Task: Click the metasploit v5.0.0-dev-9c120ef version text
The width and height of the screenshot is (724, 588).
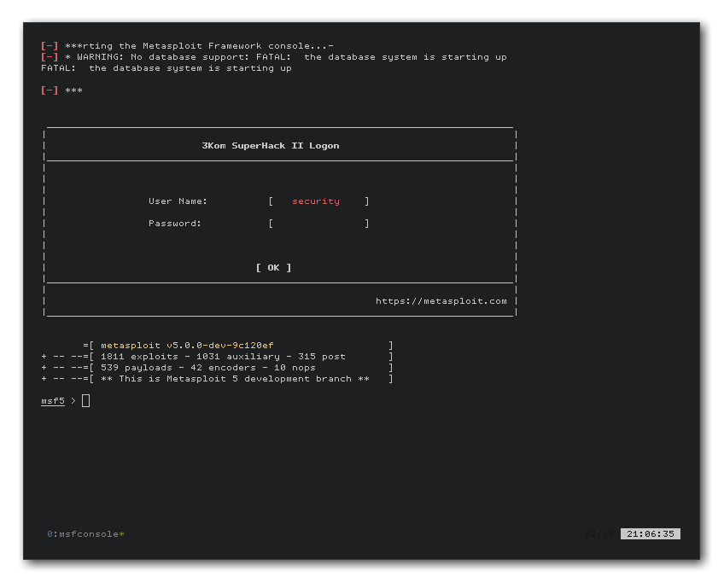Action: click(x=187, y=346)
